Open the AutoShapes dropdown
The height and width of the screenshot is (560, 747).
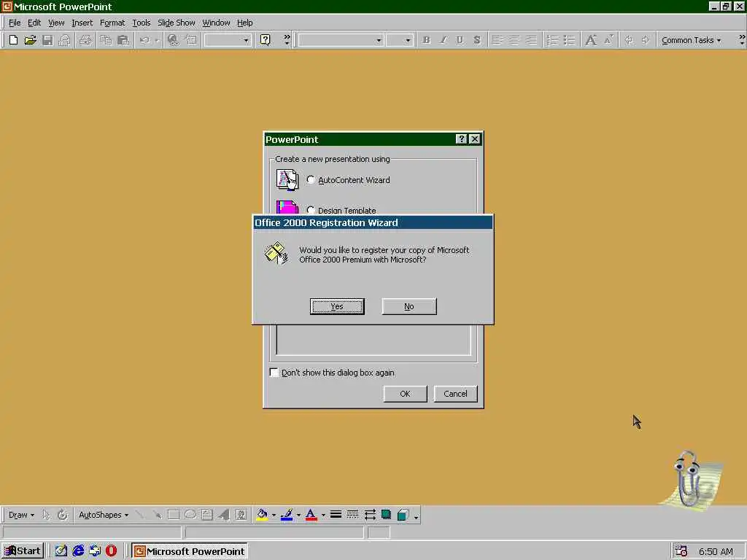click(104, 515)
